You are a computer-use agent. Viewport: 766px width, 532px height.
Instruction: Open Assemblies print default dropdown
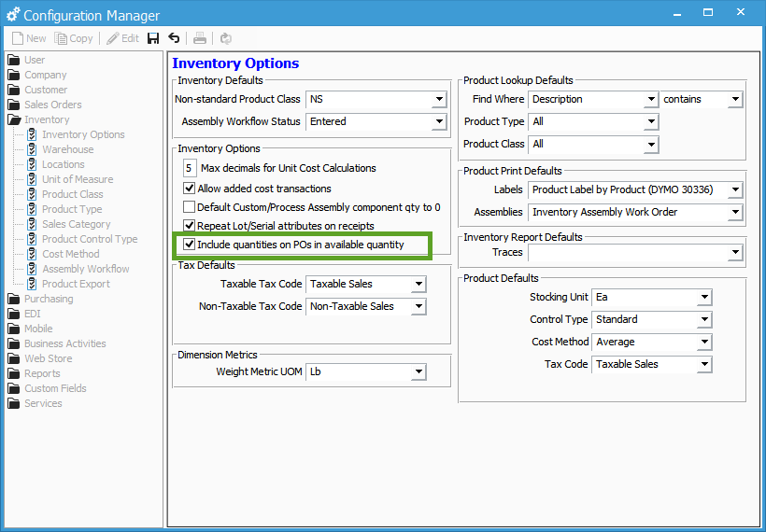click(x=735, y=212)
